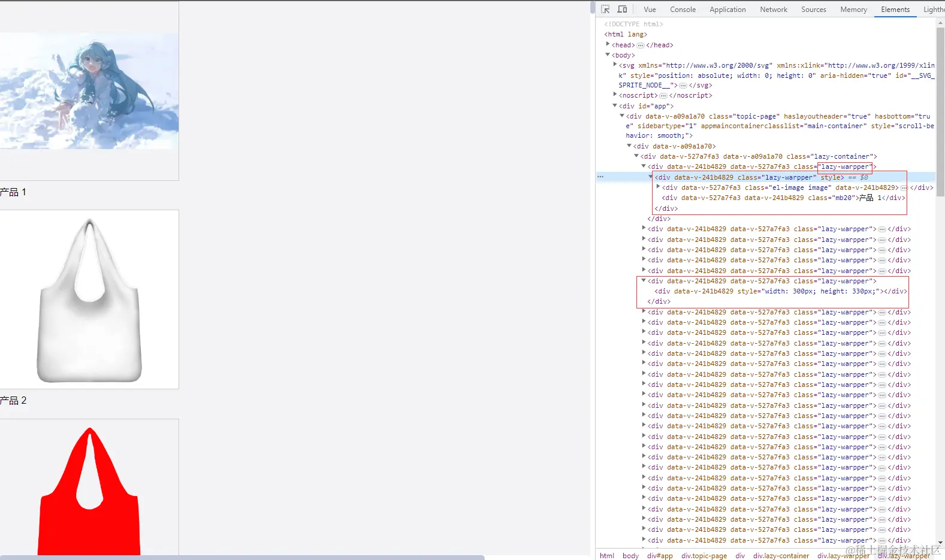The image size is (945, 560).
Task: Select the DOCTYPE html line
Action: click(633, 24)
